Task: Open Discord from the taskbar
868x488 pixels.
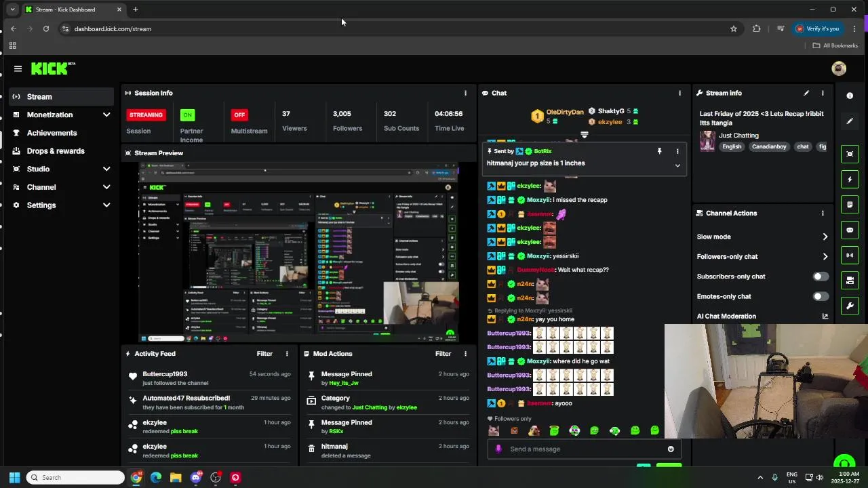Action: 196,477
